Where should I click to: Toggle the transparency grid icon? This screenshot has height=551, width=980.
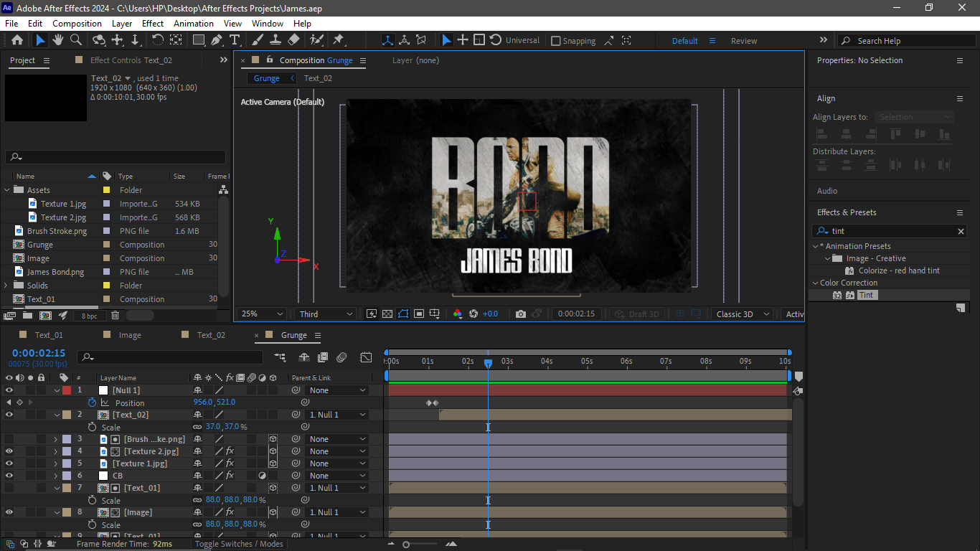pos(387,314)
